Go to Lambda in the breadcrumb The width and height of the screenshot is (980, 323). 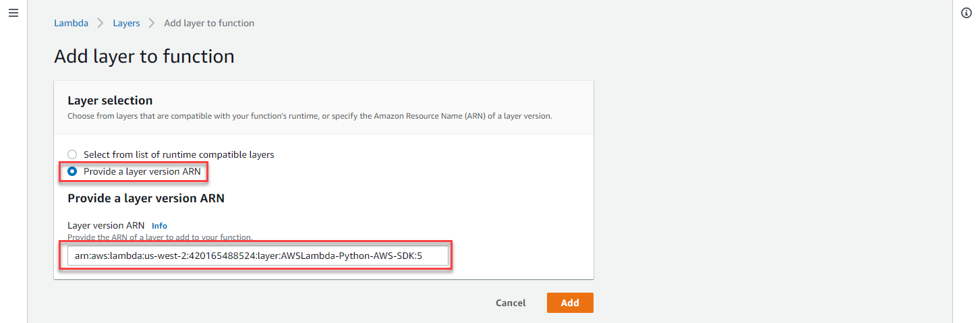[x=71, y=23]
